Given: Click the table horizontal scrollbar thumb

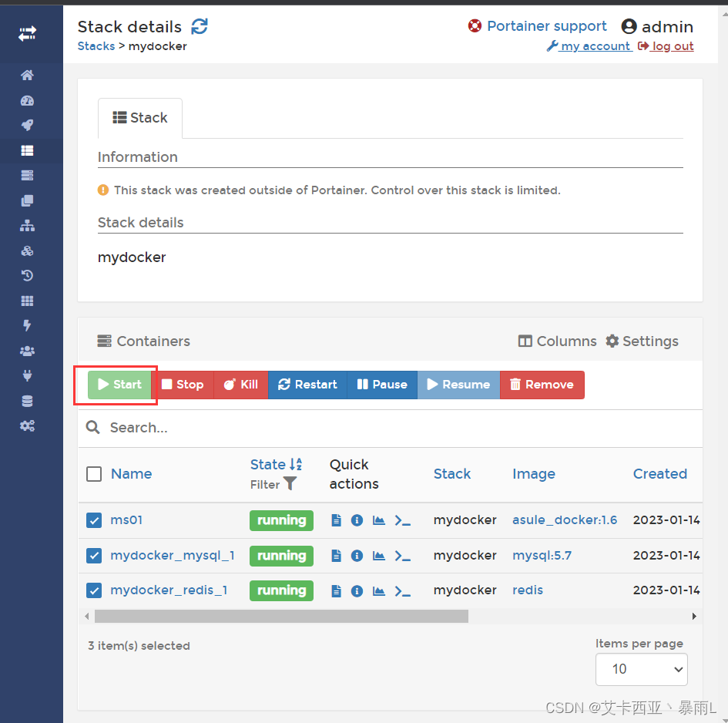Looking at the screenshot, I should pyautogui.click(x=281, y=617).
